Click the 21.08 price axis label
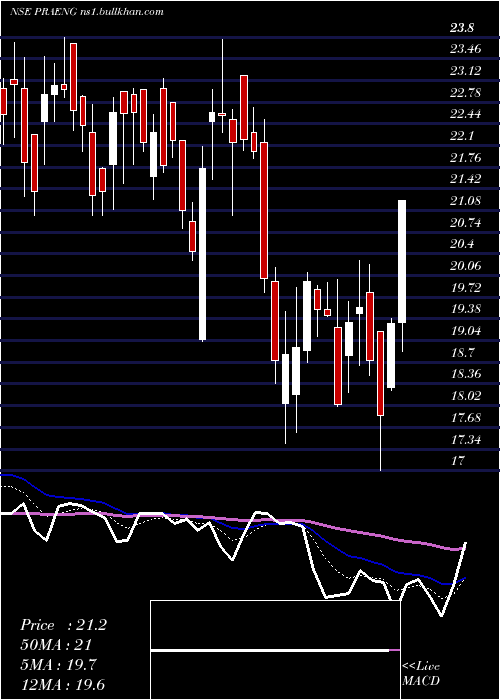Viewport: 500px width, 700px height. point(466,201)
